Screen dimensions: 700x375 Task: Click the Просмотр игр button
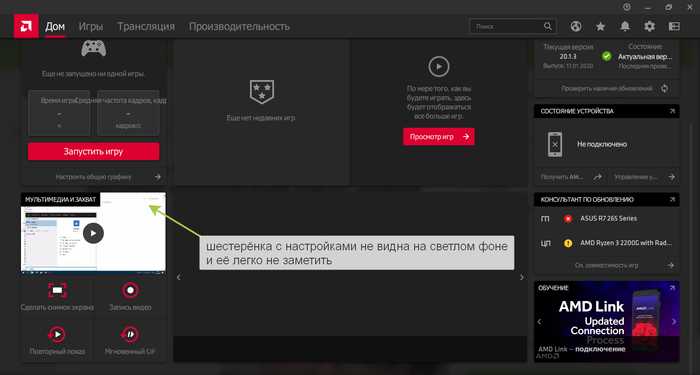pyautogui.click(x=439, y=137)
